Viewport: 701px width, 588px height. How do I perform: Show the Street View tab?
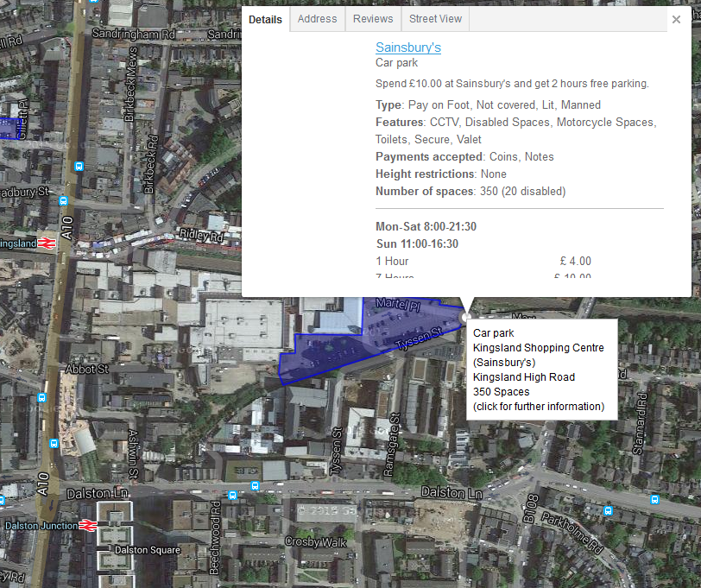[x=435, y=19]
